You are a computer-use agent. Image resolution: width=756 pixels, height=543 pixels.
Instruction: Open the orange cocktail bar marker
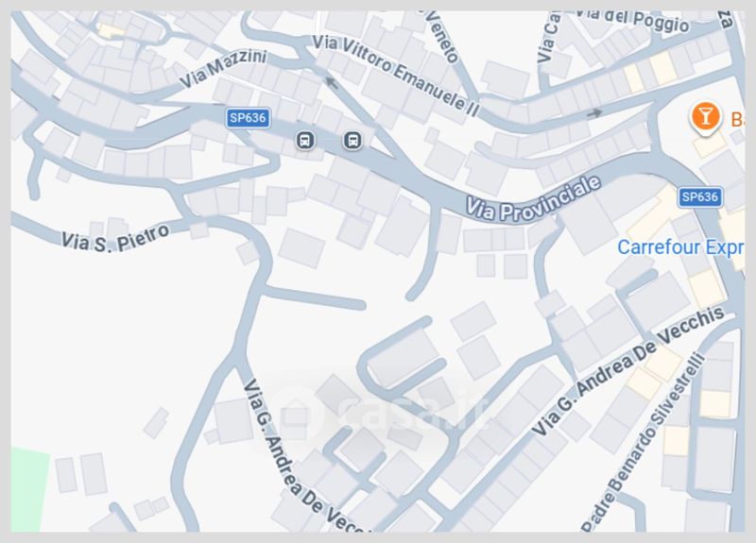[705, 117]
